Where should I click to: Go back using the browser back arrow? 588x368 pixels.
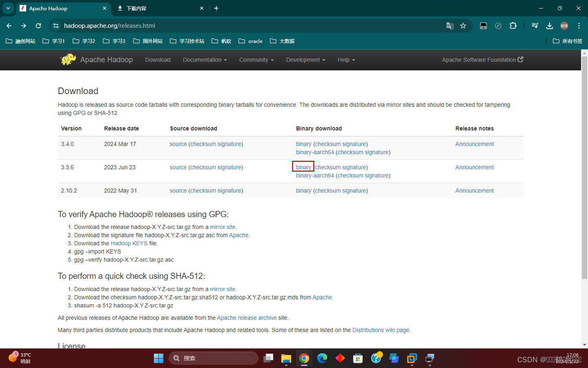coord(9,26)
